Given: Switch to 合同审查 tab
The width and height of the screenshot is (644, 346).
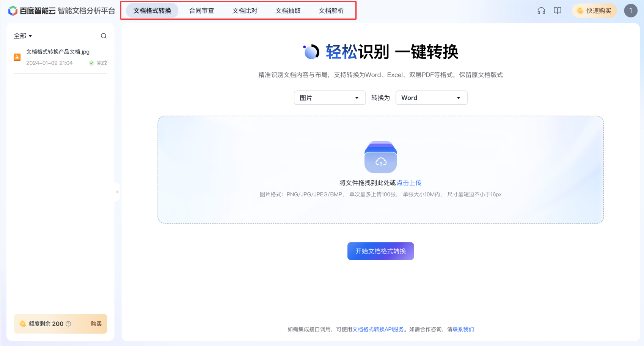Looking at the screenshot, I should tap(202, 11).
